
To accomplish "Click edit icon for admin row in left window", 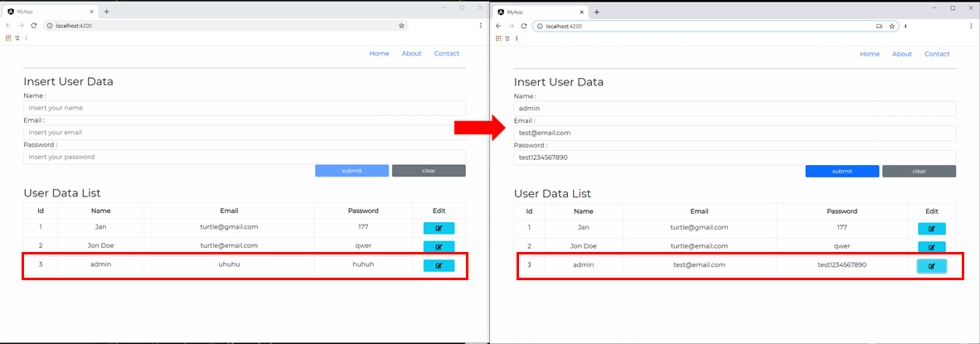I will click(439, 265).
